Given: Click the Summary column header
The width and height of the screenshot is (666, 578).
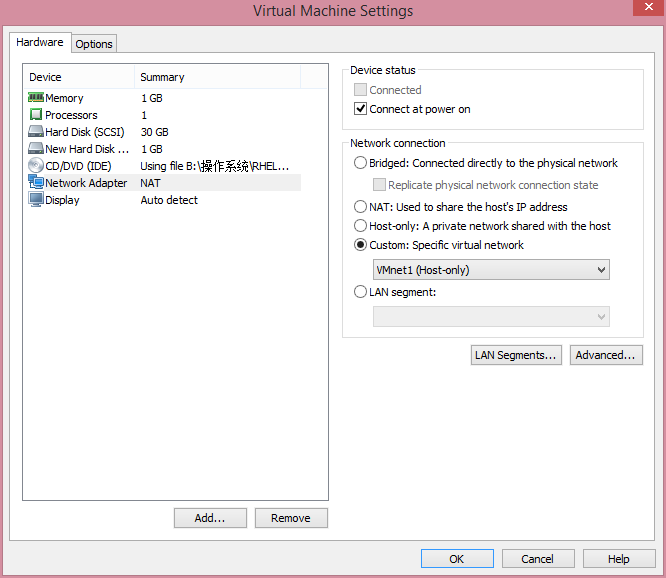Looking at the screenshot, I should coord(217,77).
